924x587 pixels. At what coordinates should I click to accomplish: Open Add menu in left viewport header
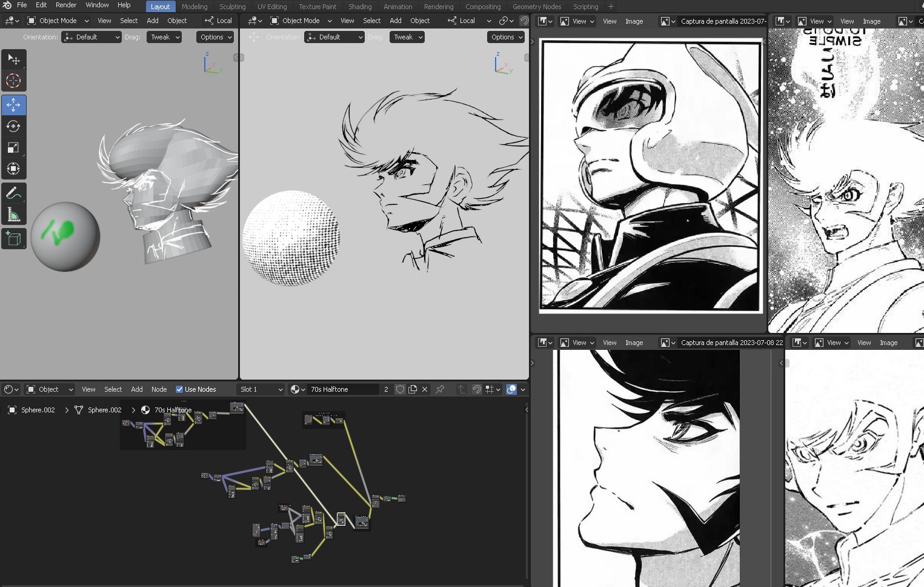153,21
